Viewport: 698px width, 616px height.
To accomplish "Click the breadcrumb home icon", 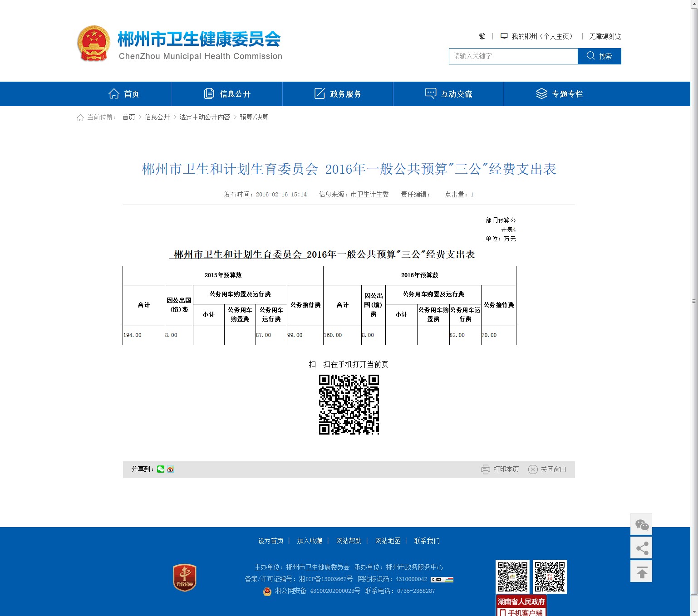I will (x=80, y=117).
